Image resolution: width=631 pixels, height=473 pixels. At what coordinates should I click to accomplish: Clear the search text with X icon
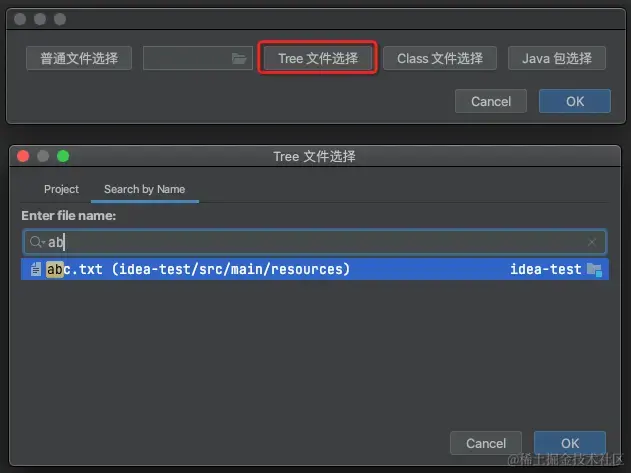tap(592, 242)
